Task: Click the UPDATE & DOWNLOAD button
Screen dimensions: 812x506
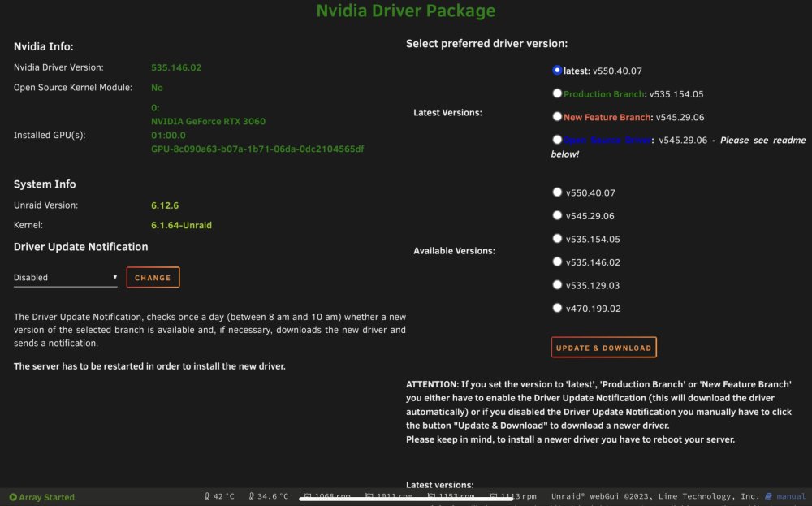Action: 604,347
